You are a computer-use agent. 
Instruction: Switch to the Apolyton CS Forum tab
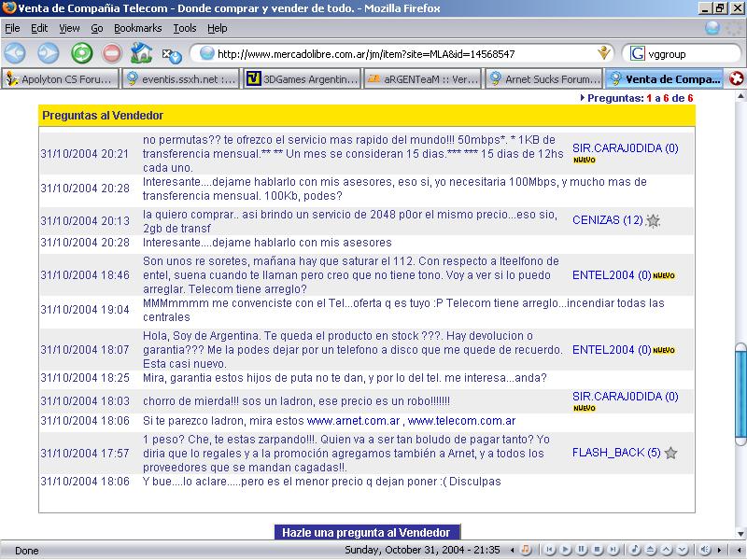point(60,79)
